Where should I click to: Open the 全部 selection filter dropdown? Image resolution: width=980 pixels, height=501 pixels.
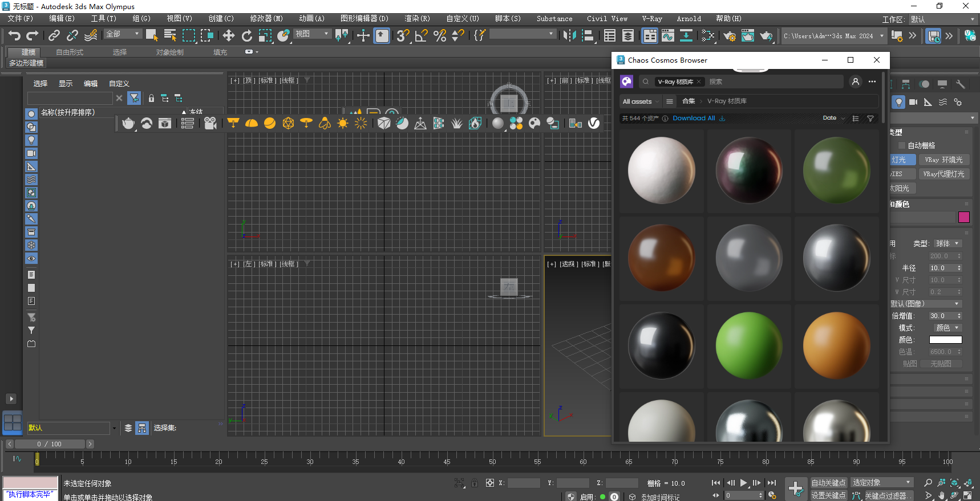click(x=123, y=34)
